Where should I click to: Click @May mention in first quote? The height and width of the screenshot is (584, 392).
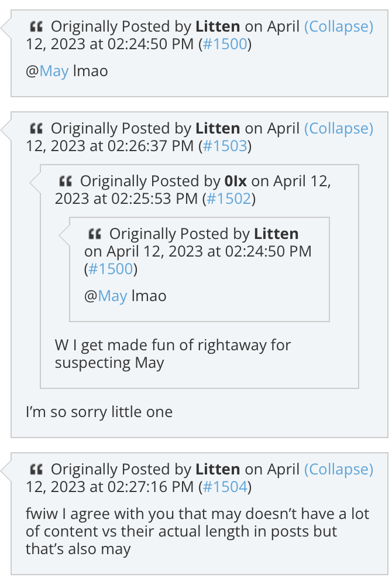pos(54,71)
